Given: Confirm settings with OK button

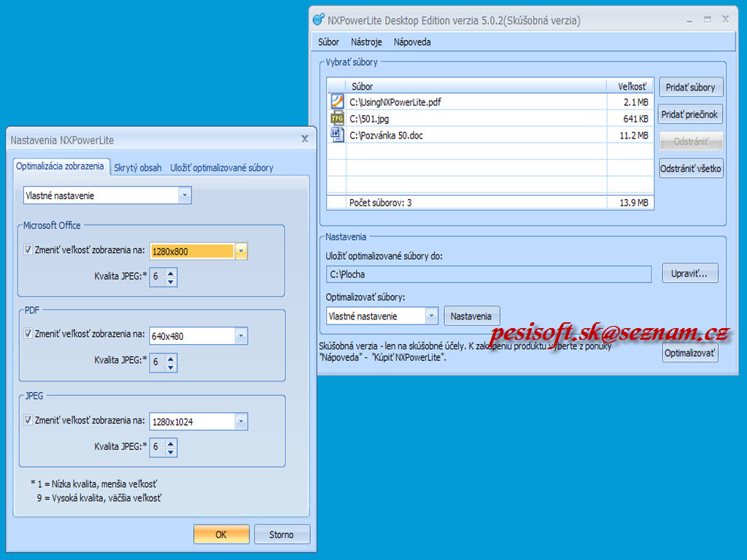Looking at the screenshot, I should (x=221, y=534).
